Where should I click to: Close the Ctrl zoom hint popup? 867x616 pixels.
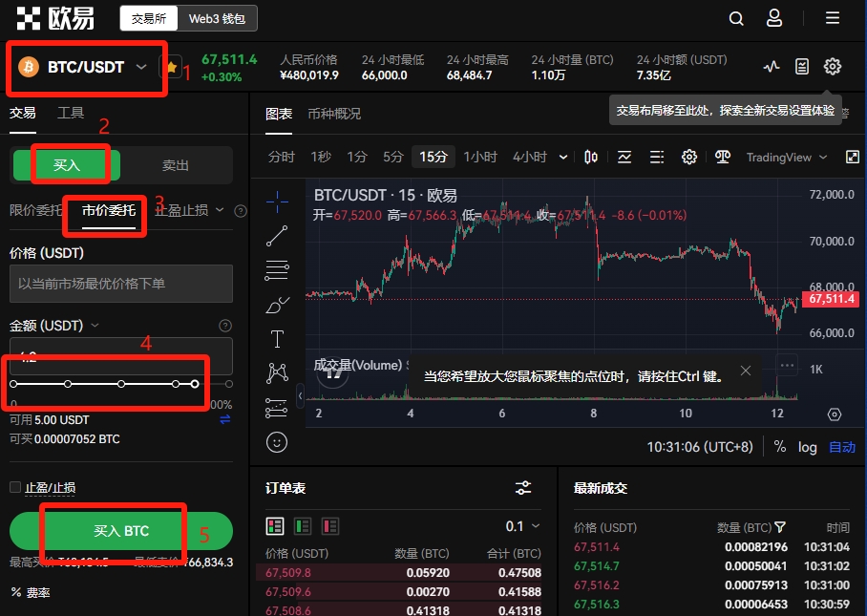(x=746, y=371)
